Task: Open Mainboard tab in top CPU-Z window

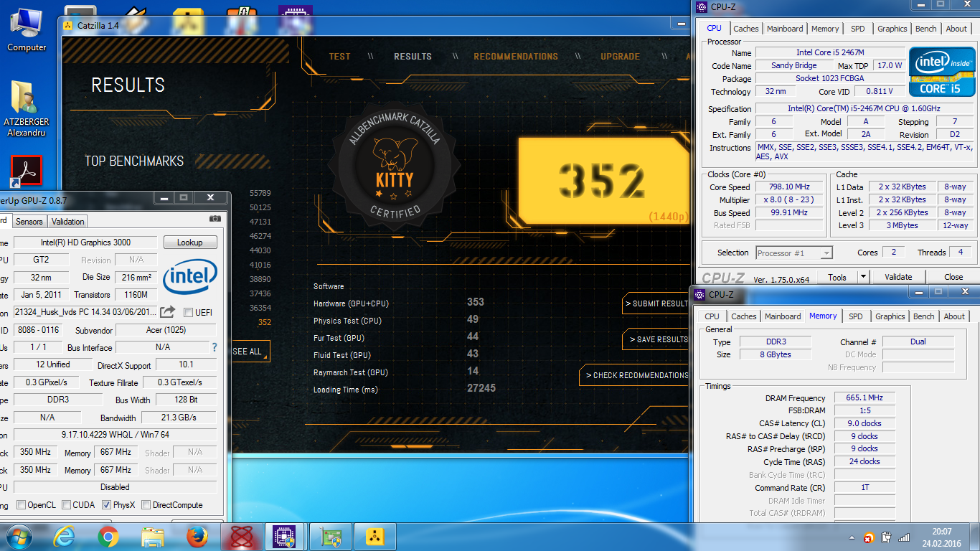Action: [x=785, y=29]
